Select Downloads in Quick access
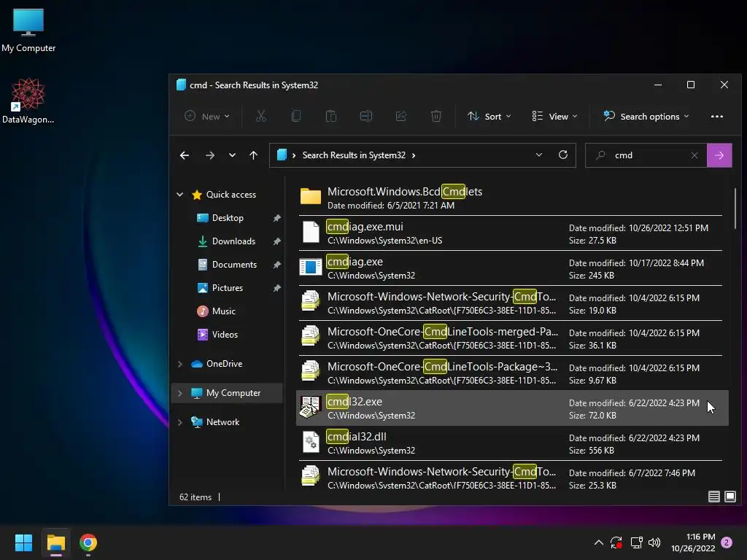The image size is (747, 560). [233, 241]
